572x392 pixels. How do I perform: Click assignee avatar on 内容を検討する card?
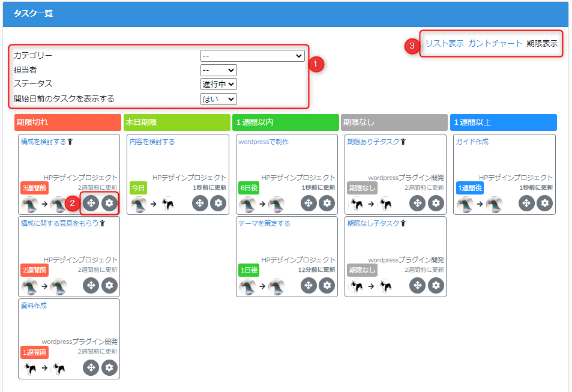[x=168, y=204]
